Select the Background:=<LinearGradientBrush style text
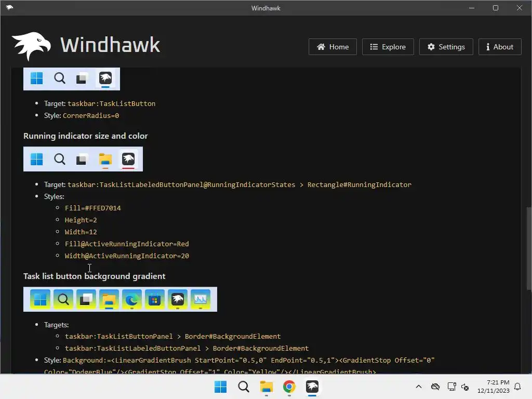This screenshot has height=399, width=532. click(x=239, y=366)
